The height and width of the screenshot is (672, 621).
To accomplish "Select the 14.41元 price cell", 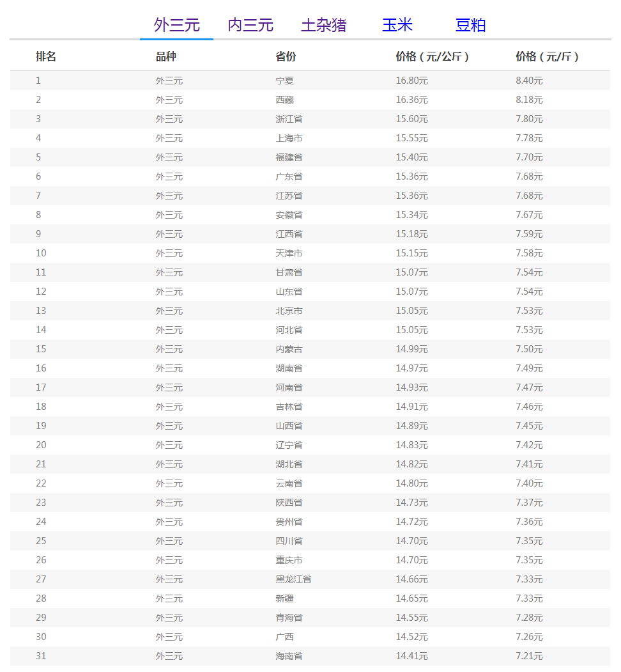I will click(411, 656).
